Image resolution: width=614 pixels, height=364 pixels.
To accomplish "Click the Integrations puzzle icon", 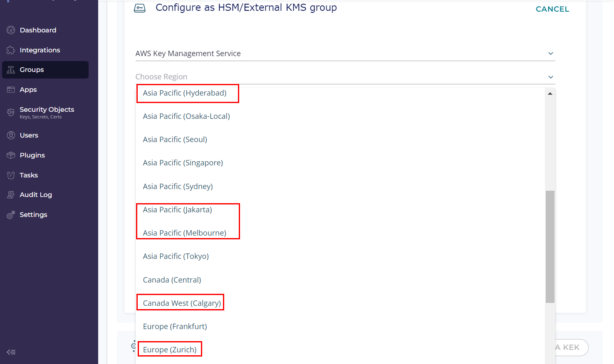I will (11, 50).
